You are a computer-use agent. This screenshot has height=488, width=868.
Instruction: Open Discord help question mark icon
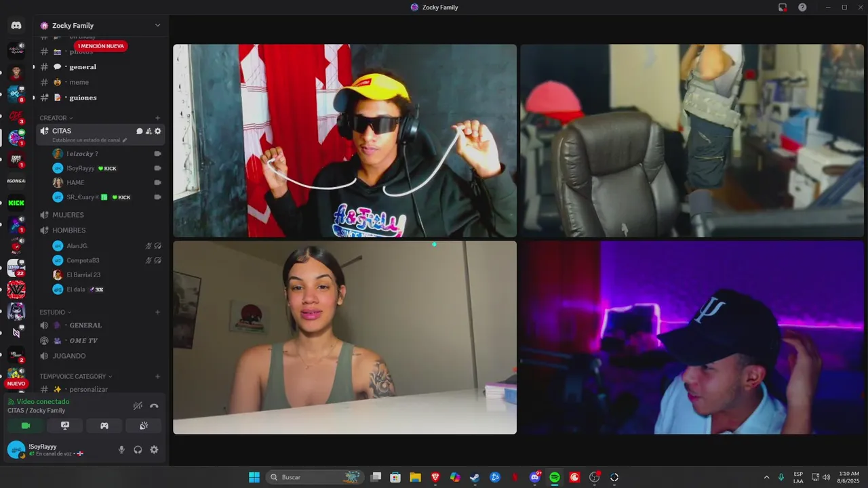[x=802, y=7]
